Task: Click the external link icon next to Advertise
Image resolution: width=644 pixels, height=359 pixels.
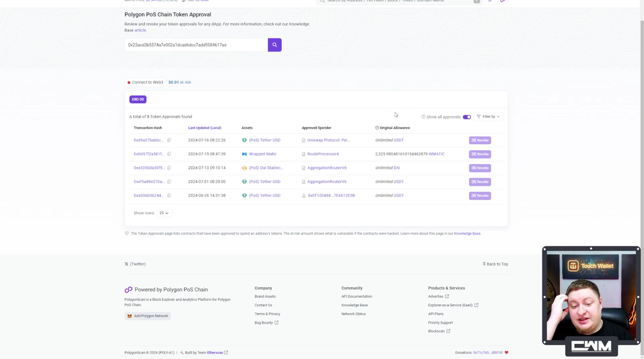Action: (447, 296)
